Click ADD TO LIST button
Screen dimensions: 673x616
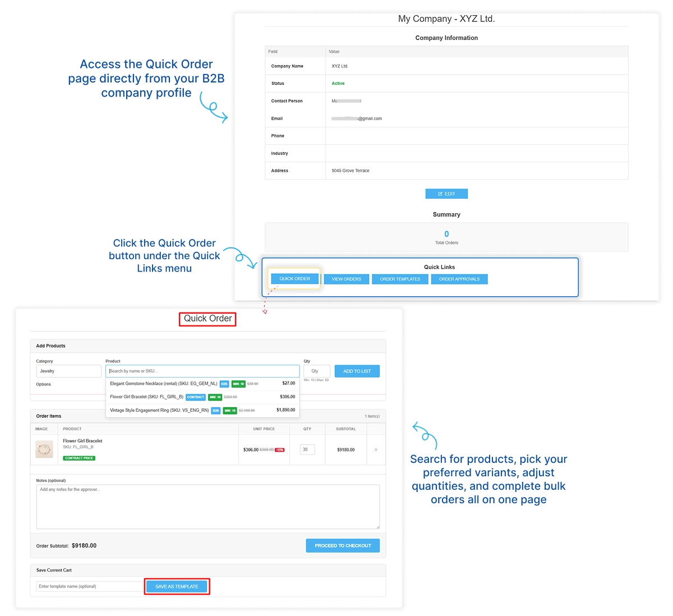coord(357,371)
